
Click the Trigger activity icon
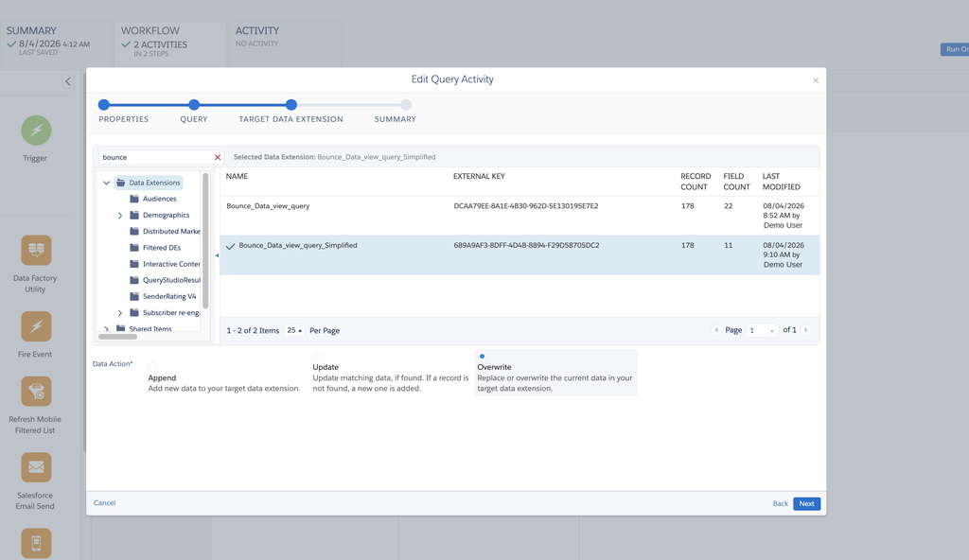click(x=37, y=131)
